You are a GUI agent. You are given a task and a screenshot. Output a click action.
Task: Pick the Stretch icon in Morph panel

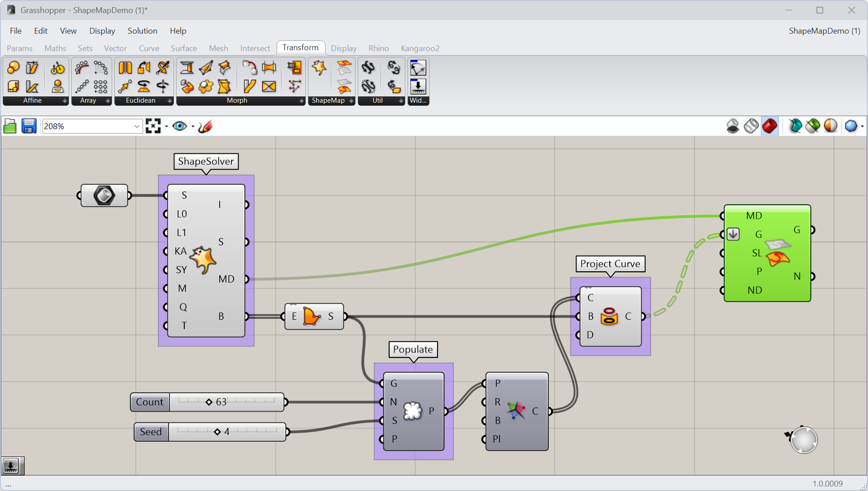click(x=269, y=67)
